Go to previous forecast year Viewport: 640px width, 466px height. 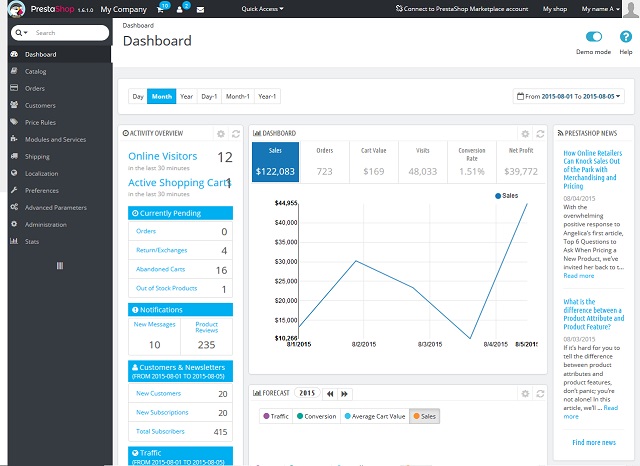pos(331,394)
